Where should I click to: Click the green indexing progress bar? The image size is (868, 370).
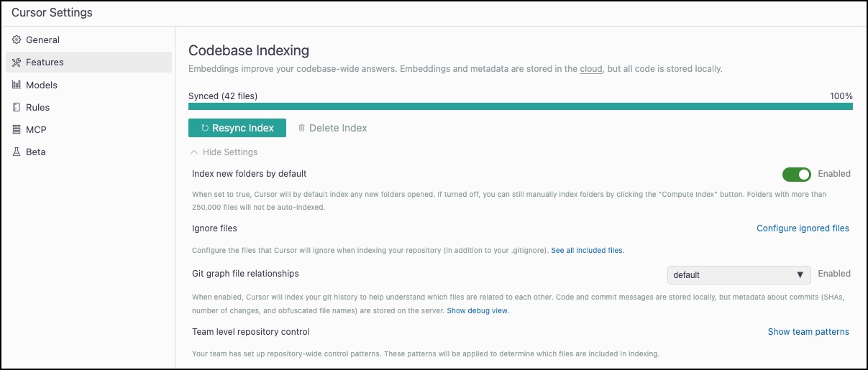[521, 107]
